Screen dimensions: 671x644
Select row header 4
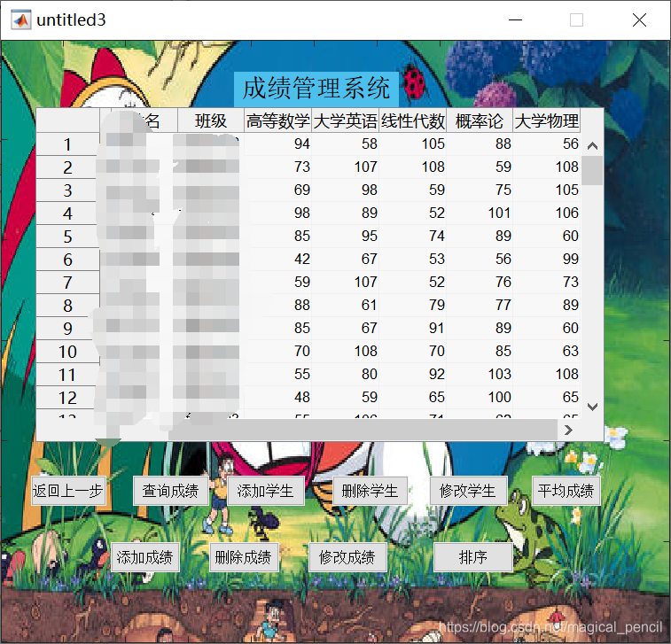point(67,213)
